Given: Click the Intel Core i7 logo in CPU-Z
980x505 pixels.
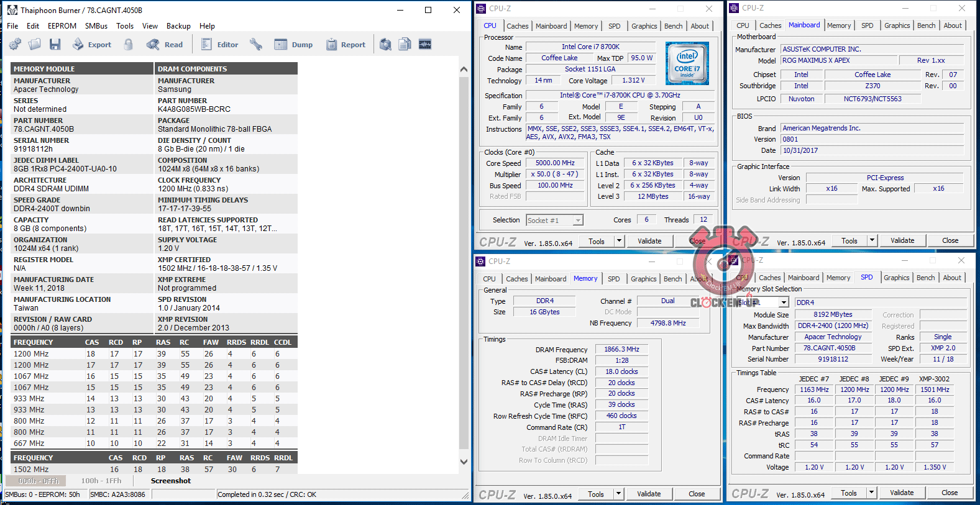Looking at the screenshot, I should tap(687, 63).
